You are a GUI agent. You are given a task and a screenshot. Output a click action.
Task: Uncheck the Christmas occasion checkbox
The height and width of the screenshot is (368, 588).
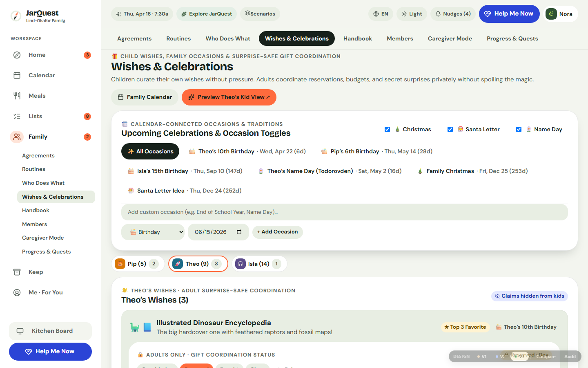point(387,129)
